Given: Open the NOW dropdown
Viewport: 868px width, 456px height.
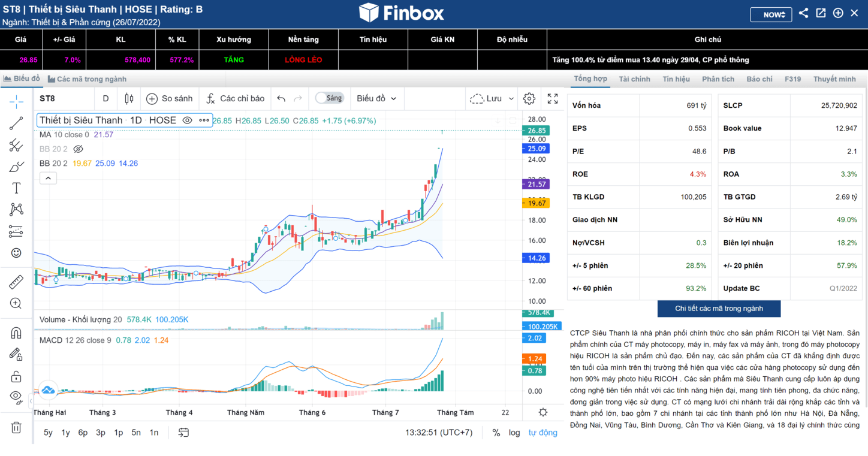Looking at the screenshot, I should point(771,14).
